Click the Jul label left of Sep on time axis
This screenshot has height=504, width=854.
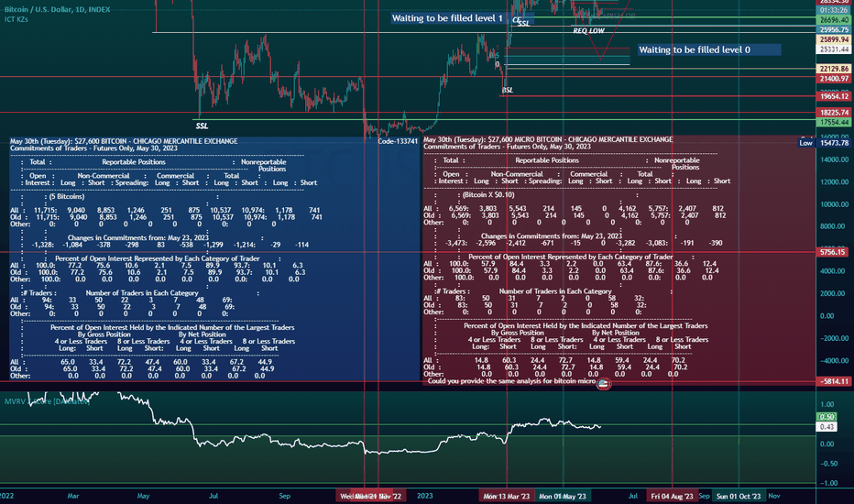pyautogui.click(x=213, y=496)
